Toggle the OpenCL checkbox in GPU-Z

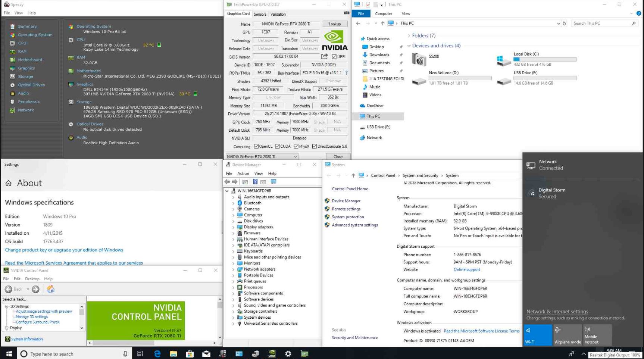[256, 146]
